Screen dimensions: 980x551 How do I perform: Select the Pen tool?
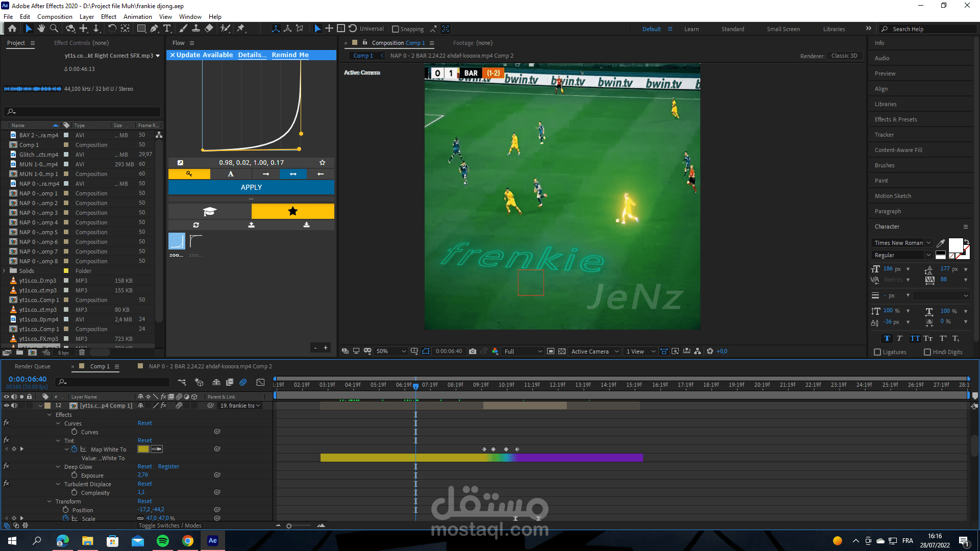coord(154,29)
